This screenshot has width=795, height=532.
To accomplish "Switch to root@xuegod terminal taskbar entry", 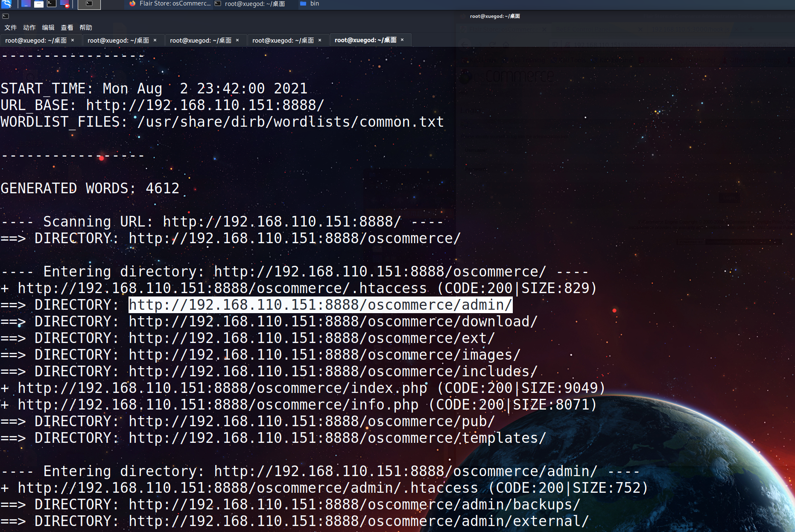I will pyautogui.click(x=250, y=4).
